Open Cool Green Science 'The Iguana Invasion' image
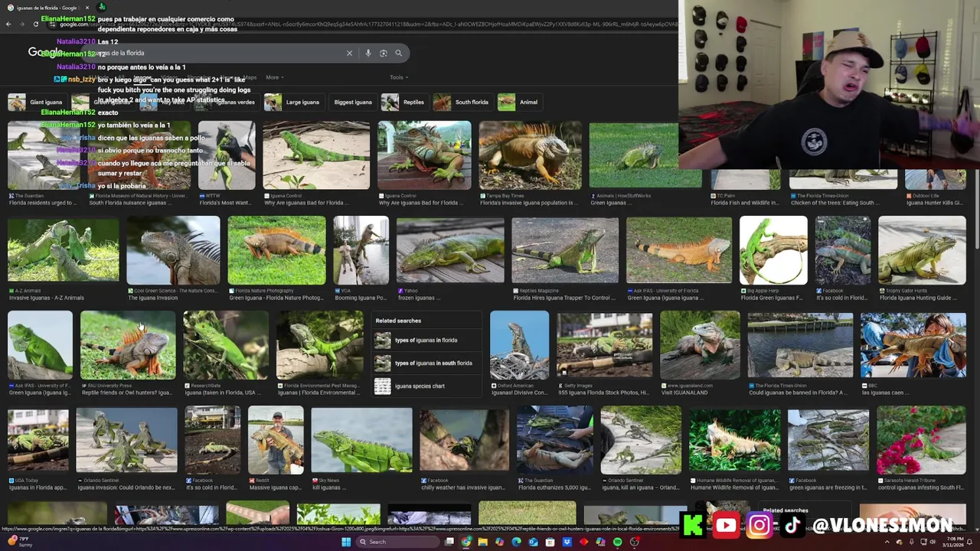This screenshot has height=551, width=980. [x=173, y=250]
